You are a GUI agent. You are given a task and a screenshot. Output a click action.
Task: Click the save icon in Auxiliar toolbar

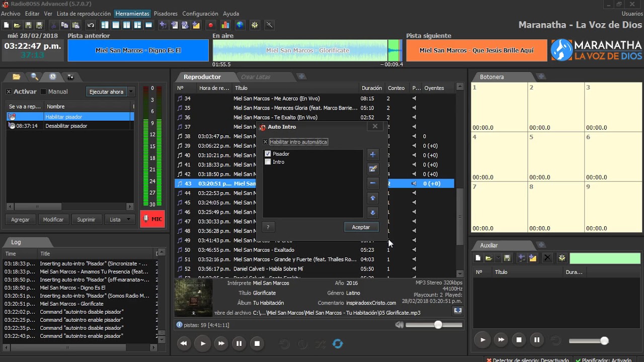[507, 258]
